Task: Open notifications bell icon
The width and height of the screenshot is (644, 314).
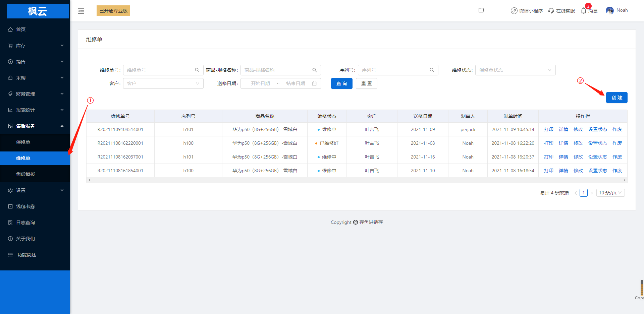Action: coord(584,11)
